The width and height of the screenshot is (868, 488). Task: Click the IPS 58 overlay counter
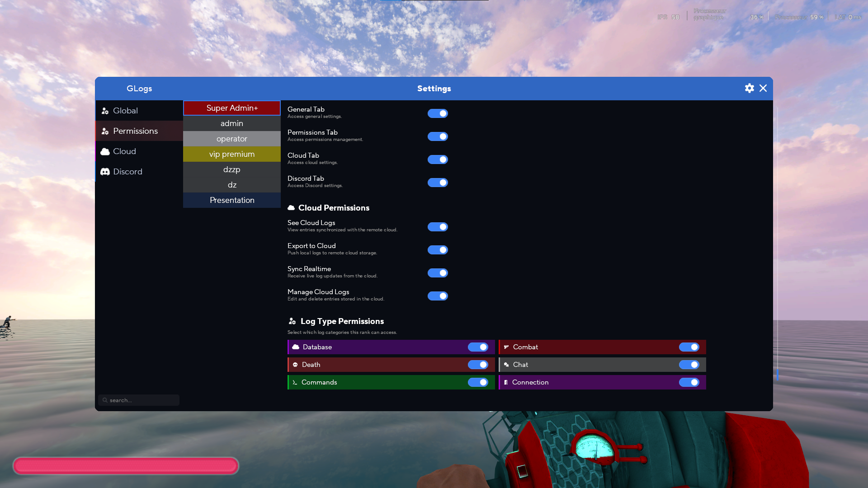coord(668,17)
